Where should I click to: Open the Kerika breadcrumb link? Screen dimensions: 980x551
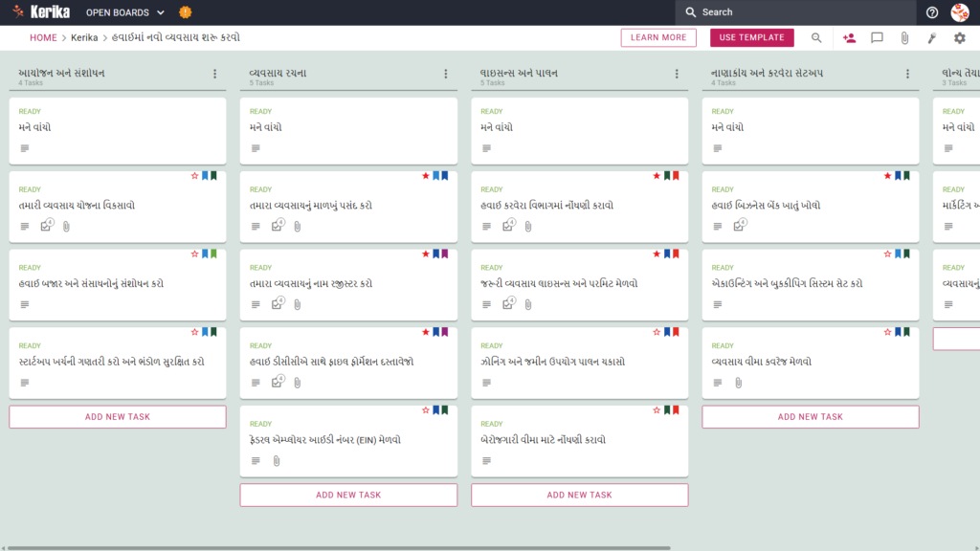coord(84,37)
